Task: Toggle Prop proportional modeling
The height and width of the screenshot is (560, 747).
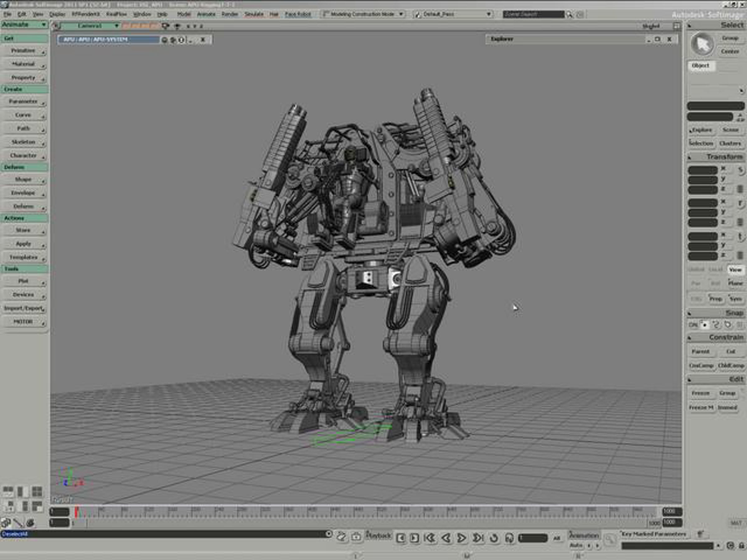Action: [716, 299]
